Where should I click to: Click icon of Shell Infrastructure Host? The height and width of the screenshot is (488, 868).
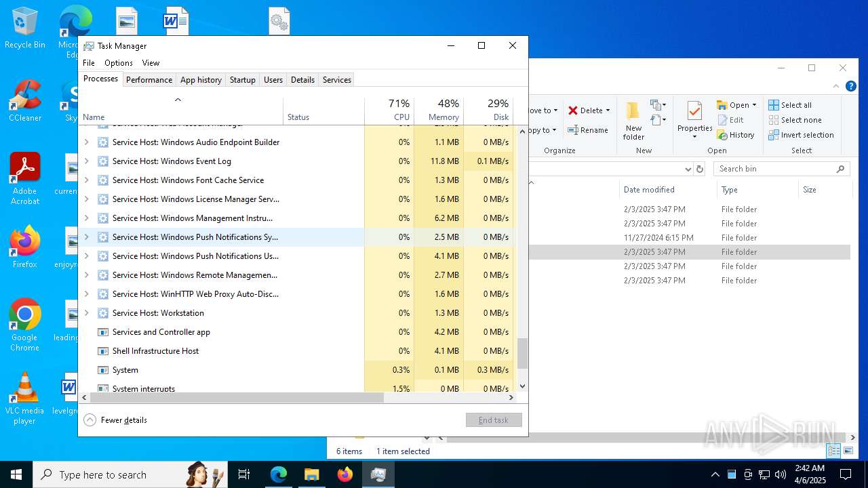[103, 351]
